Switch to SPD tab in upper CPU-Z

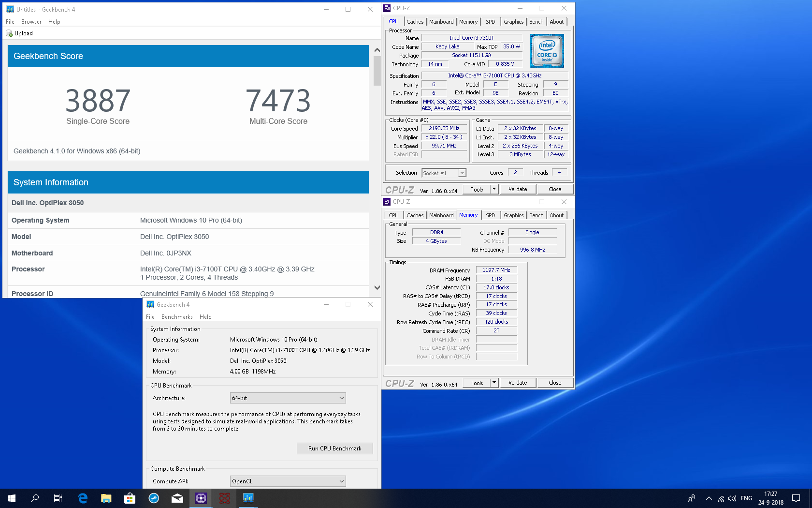tap(491, 22)
